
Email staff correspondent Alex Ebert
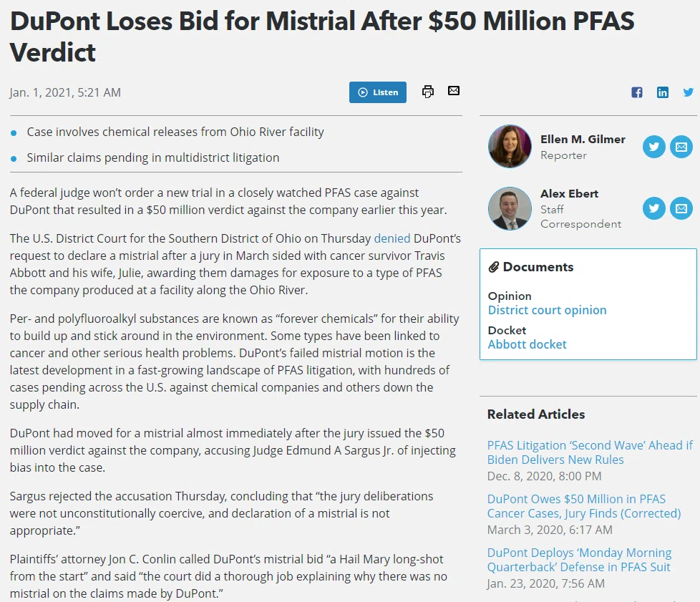click(x=681, y=208)
